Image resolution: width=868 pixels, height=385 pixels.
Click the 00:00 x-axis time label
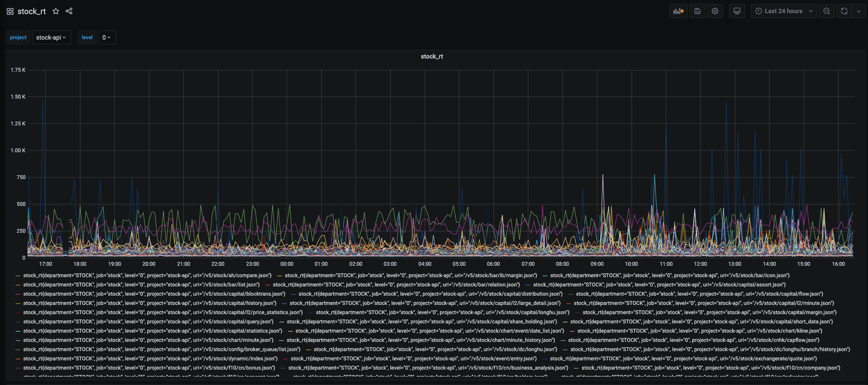pos(287,264)
